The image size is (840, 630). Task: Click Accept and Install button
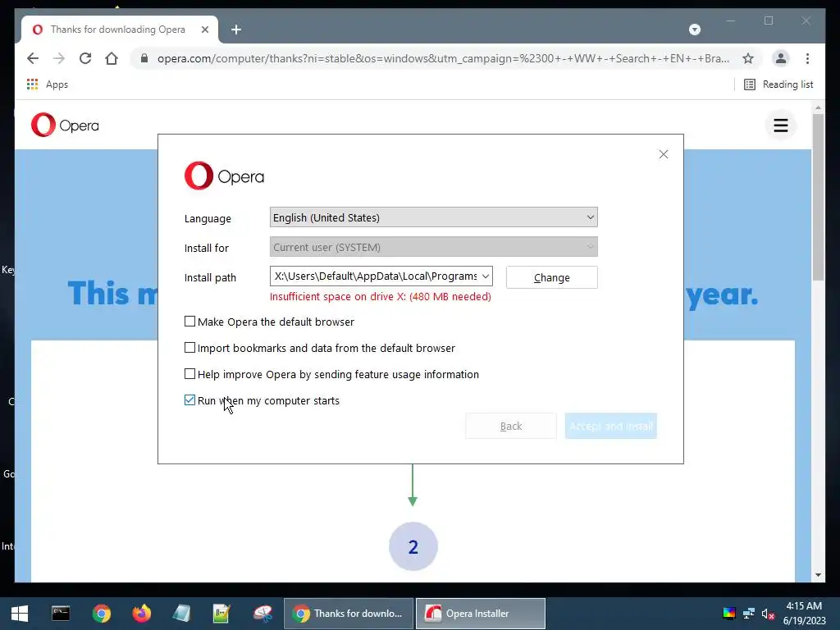[610, 426]
